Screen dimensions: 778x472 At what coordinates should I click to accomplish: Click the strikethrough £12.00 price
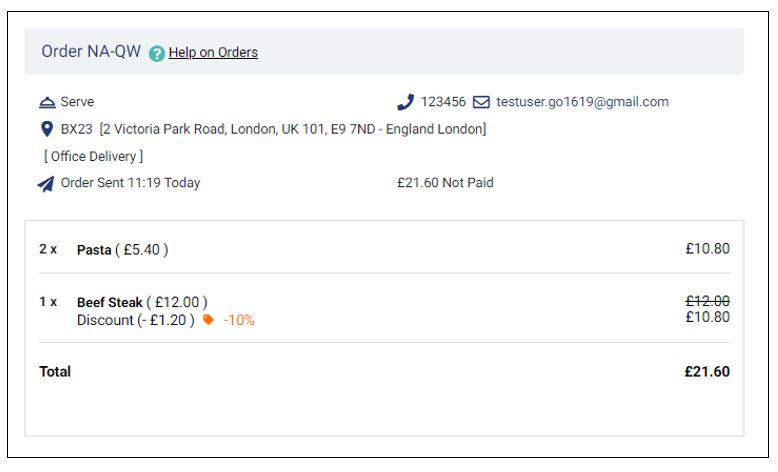coord(708,301)
